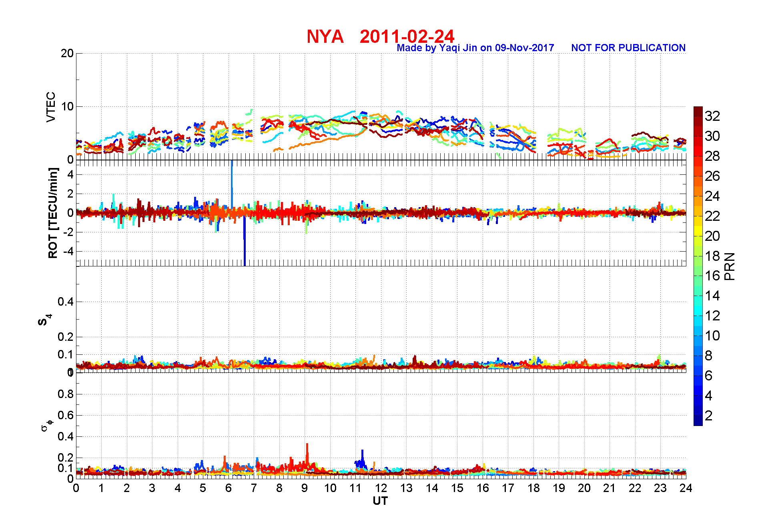Click the plot title "NYA 2011-02-24"
This screenshot has width=762, height=532.
pyautogui.click(x=381, y=36)
